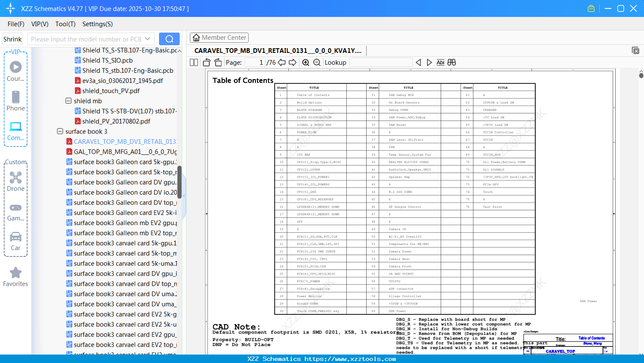Open the Settings(S) menu
Viewport: 644px width, 363px height.
[98, 24]
